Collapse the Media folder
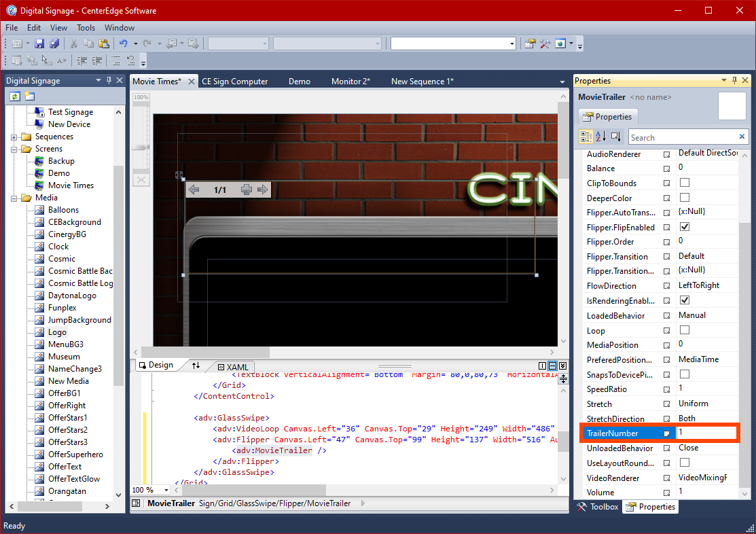The height and width of the screenshot is (534, 756). click(x=14, y=198)
